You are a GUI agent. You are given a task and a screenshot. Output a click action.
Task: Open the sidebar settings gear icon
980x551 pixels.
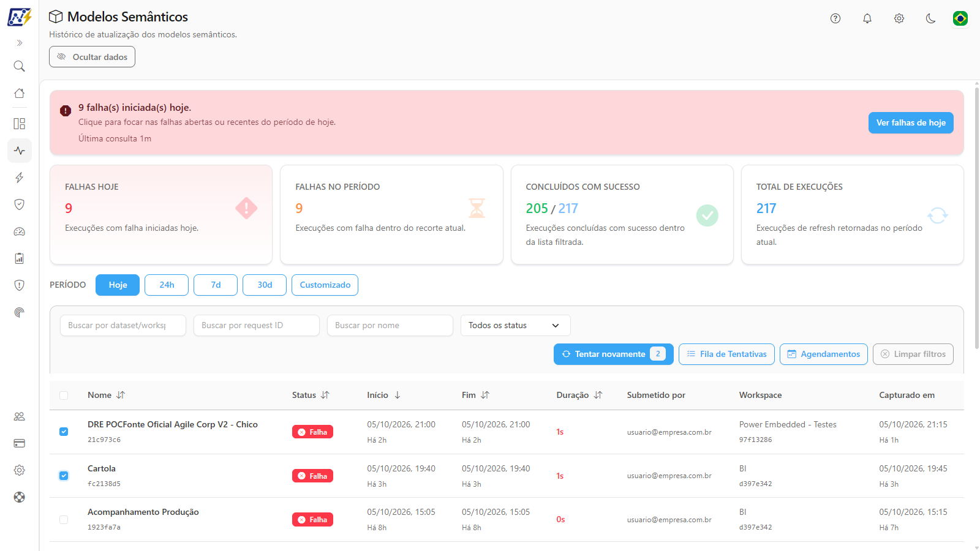coord(20,470)
